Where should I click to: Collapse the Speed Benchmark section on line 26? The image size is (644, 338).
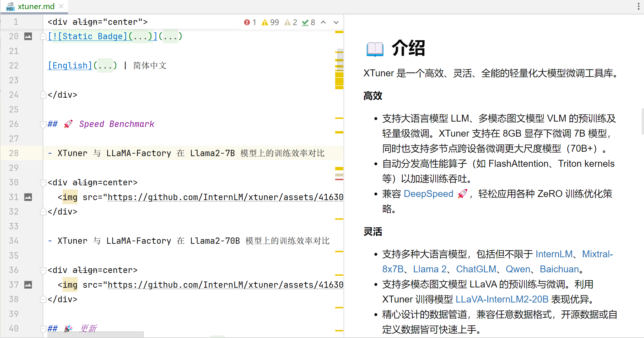click(43, 124)
